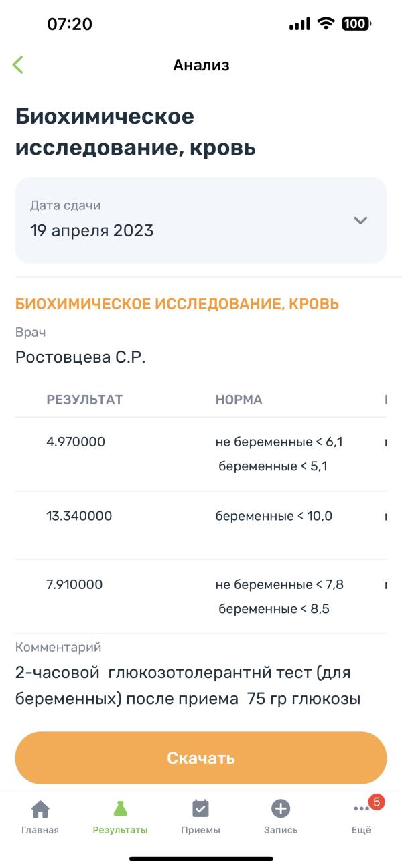This screenshot has width=402, height=868.
Task: Tap the Wi-Fi icon in status bar
Action: (326, 24)
